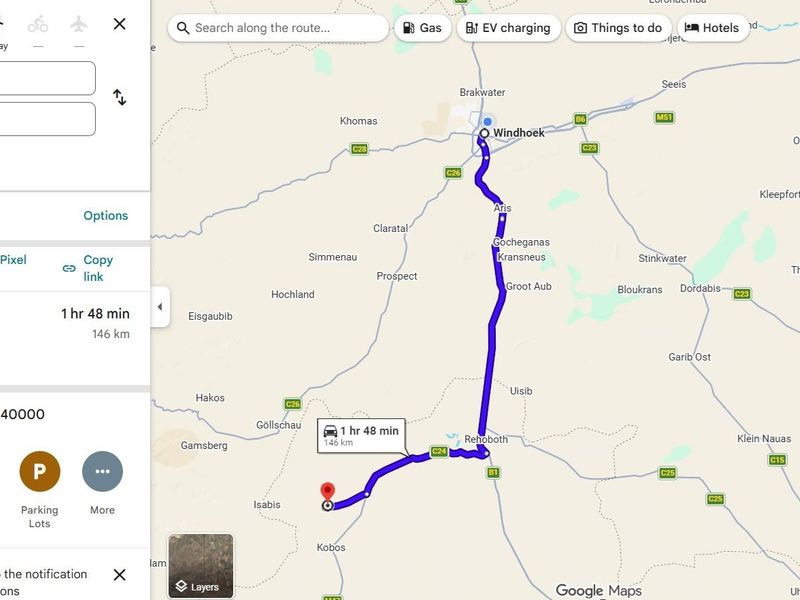
Task: Close the directions panel
Action: [120, 24]
